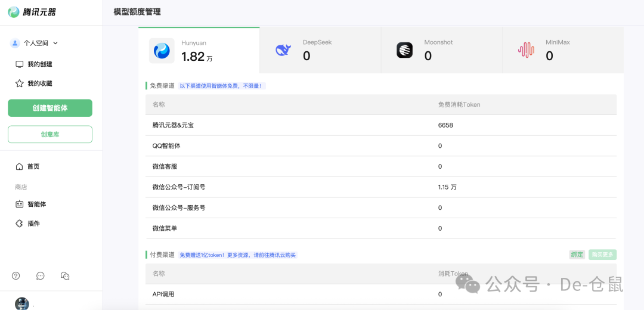The image size is (644, 310).
Task: Click the puzzle icon beside 插件
Action: [19, 224]
